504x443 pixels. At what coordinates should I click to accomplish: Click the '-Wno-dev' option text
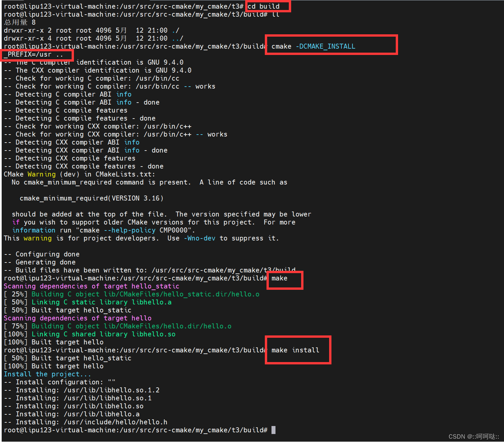pyautogui.click(x=200, y=238)
